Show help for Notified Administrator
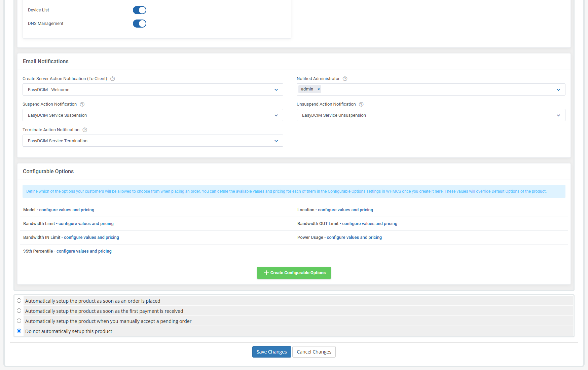 pyautogui.click(x=345, y=79)
